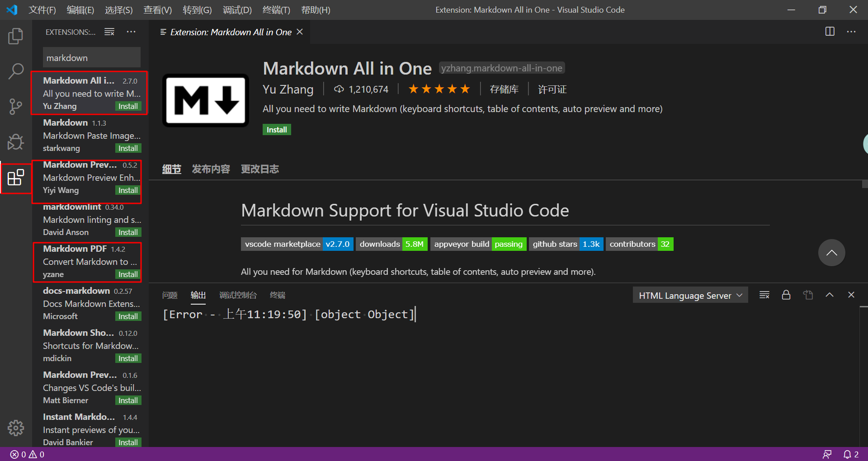Open the 转到(G) menu
868x461 pixels.
(x=197, y=10)
